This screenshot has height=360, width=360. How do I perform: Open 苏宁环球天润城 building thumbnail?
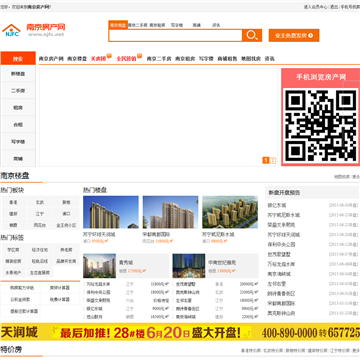coord(111,212)
